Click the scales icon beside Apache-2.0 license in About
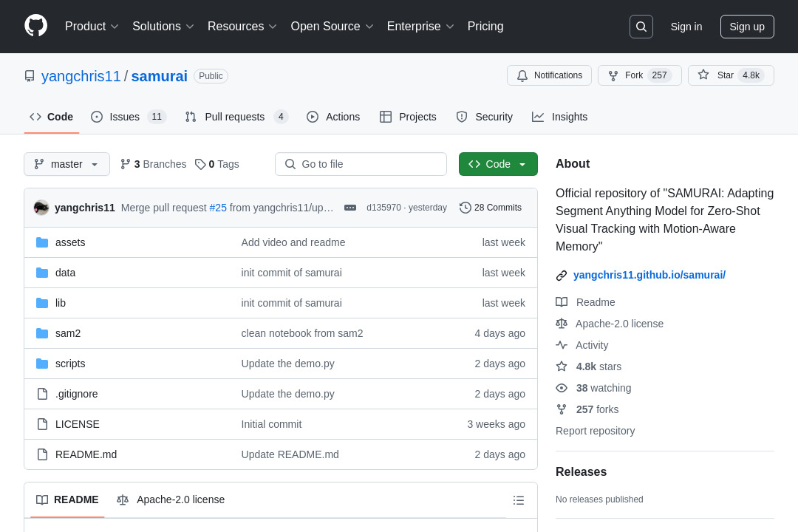Screen dimensions: 798x532 [562, 324]
